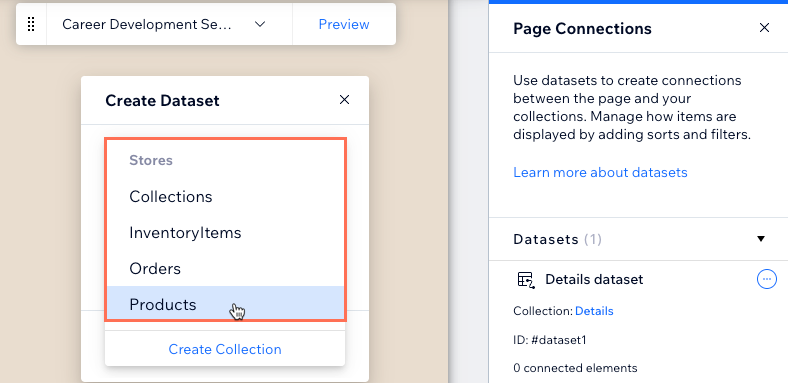The image size is (788, 383).
Task: Choose Products collection option
Action: (x=225, y=304)
